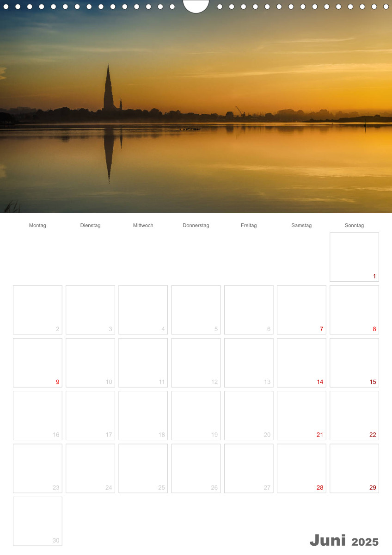
Task: Select the Dienstag column header
Action: click(x=90, y=225)
